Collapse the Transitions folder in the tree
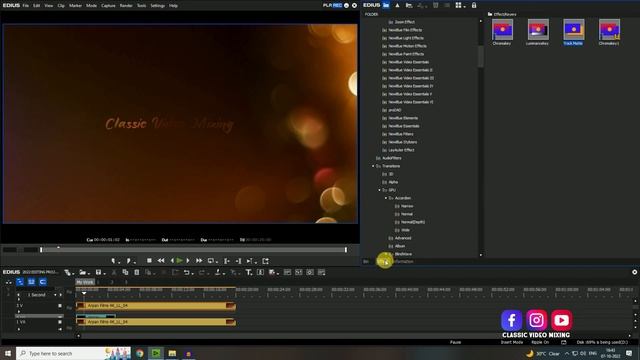Image resolution: width=640 pixels, height=360 pixels. [373, 166]
